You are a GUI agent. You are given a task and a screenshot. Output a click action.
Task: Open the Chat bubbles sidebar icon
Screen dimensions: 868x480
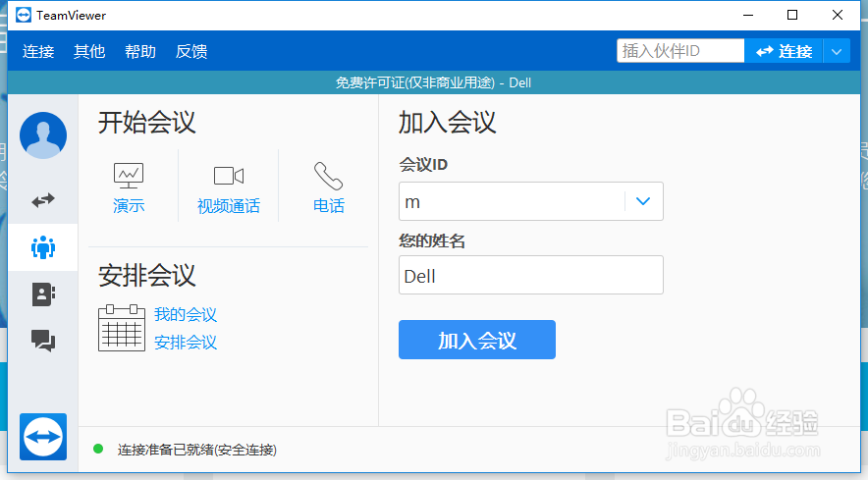43,341
